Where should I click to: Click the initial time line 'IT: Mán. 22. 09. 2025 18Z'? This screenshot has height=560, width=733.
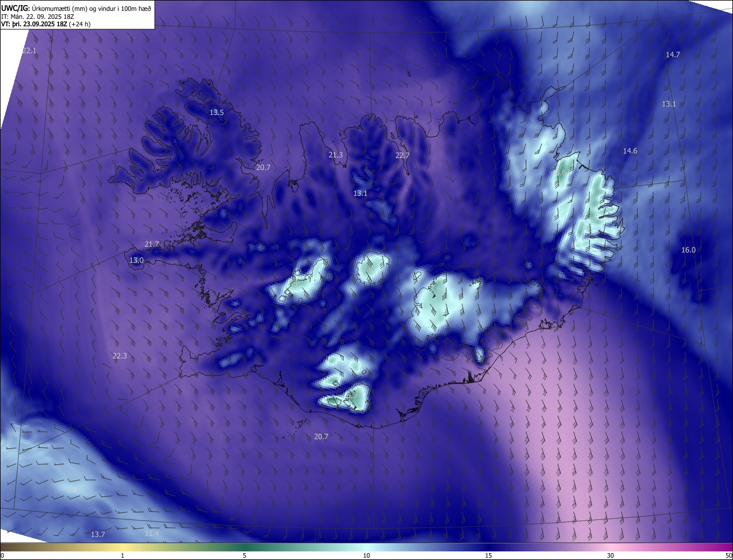tap(39, 17)
